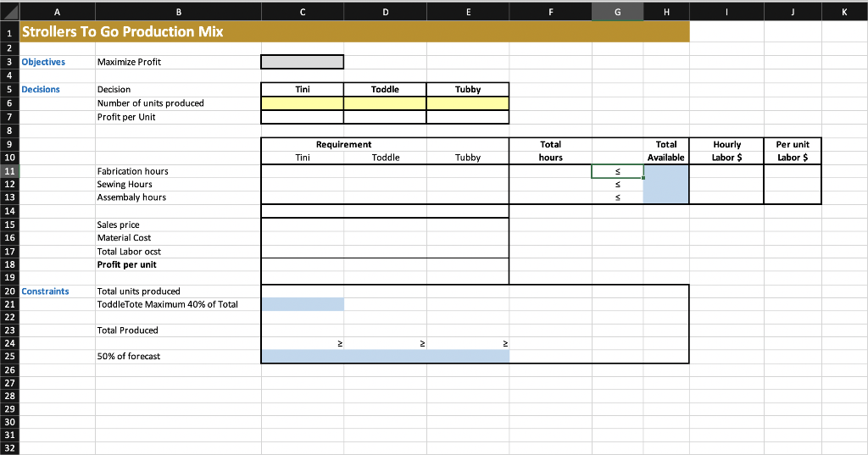Click the Decisions label
This screenshot has width=868, height=455.
pos(41,89)
